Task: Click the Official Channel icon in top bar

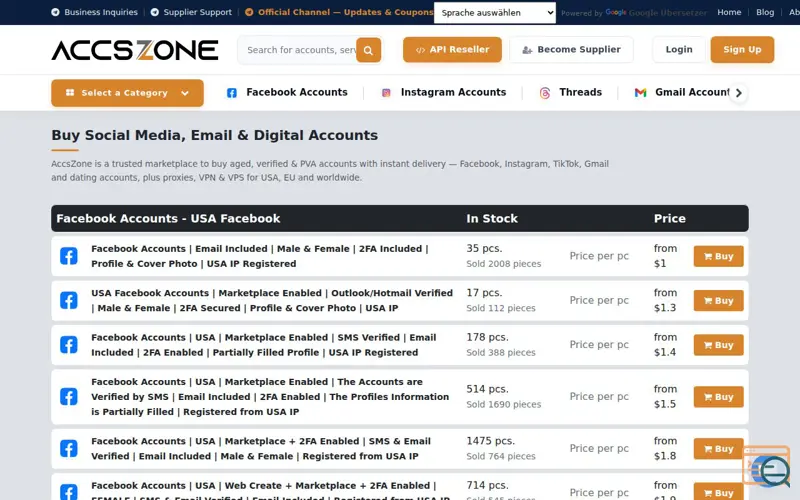Action: pyautogui.click(x=249, y=12)
